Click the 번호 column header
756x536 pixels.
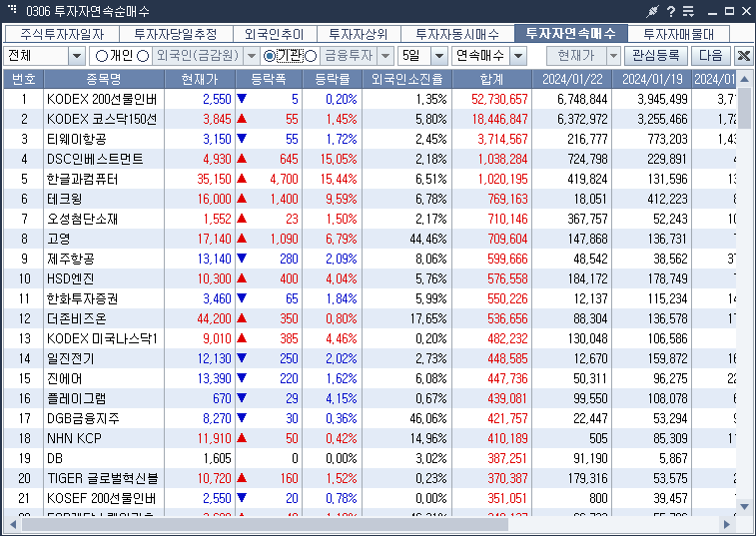click(24, 79)
